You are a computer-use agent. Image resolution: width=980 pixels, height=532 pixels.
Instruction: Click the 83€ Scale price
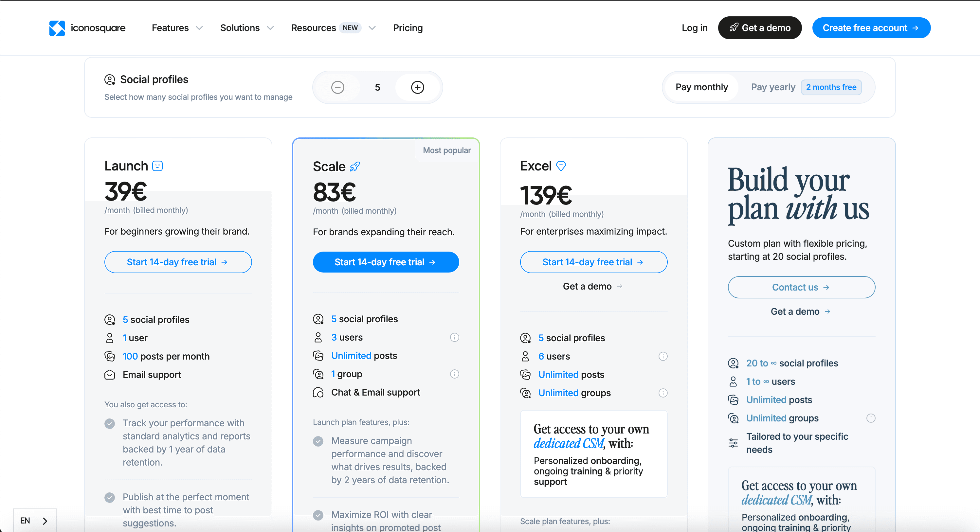tap(334, 192)
